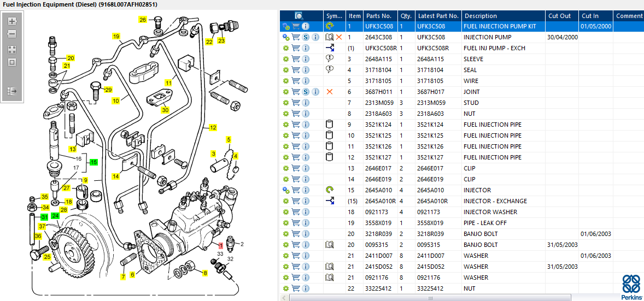Screen dimensions: 644x301
Task: Click the Comment column header
Action: pyautogui.click(x=628, y=16)
